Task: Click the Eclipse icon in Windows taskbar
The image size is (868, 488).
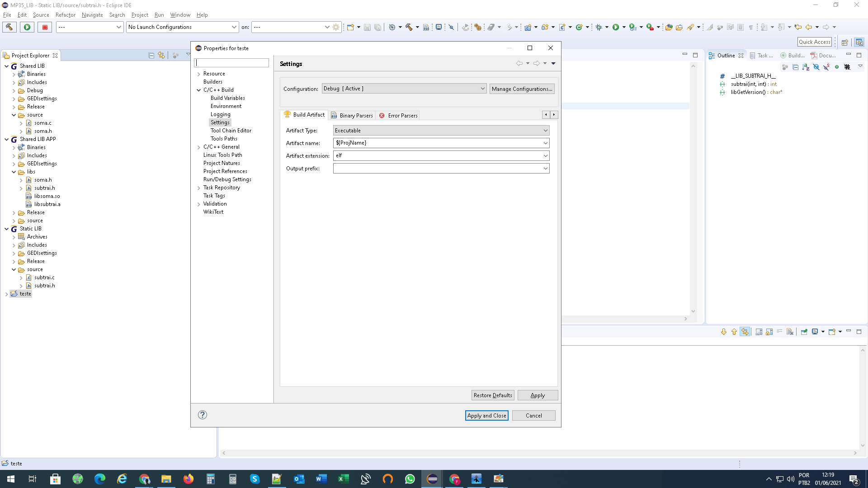Action: 432,479
